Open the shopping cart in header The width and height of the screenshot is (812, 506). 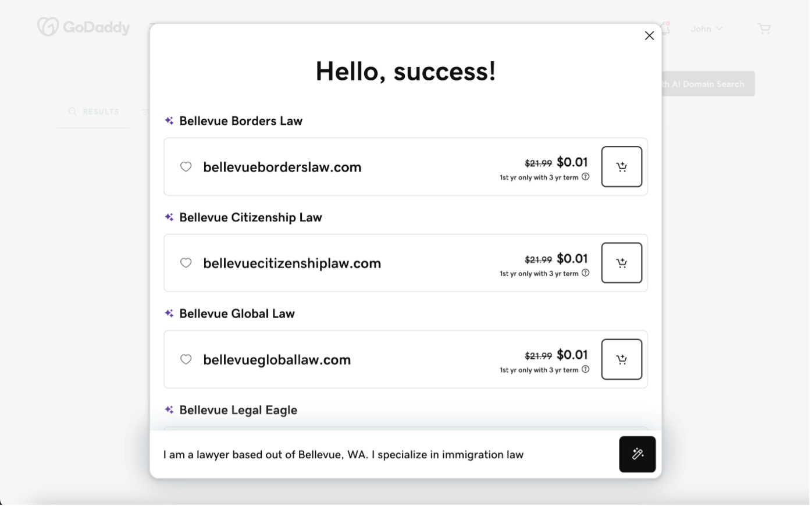coord(764,28)
